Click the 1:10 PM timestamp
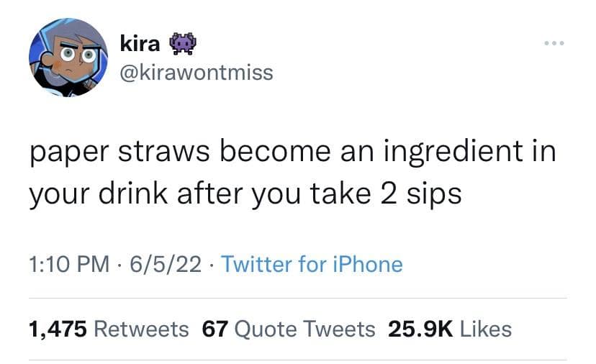Image resolution: width=596 pixels, height=364 pixels. tap(71, 265)
